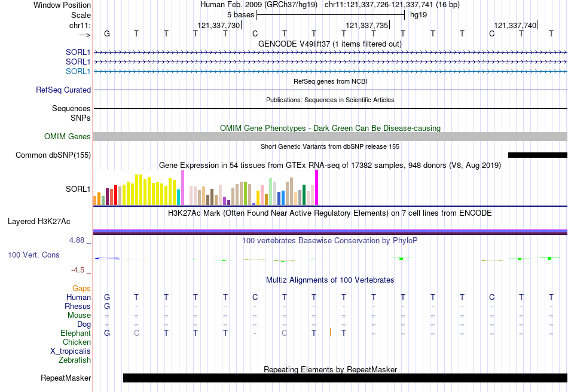Click the black Common dbSNP variant item
The image size is (568, 392).
click(538, 155)
